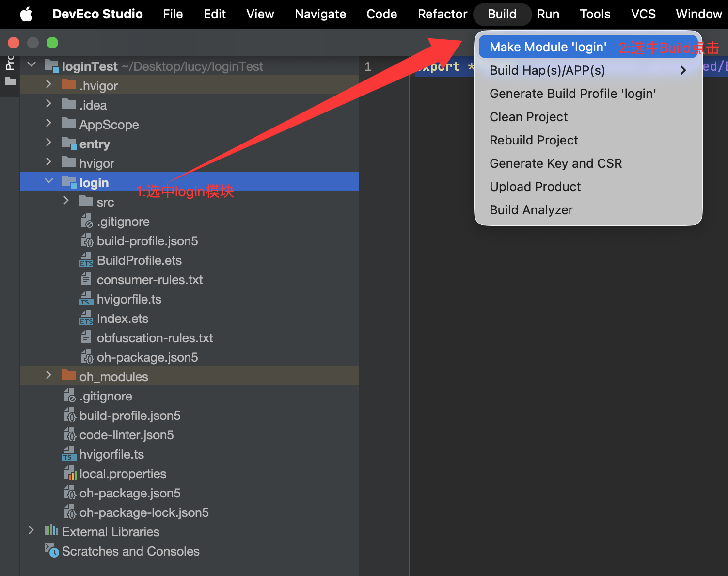Click the Build Hap(s)/APP(s) submenu arrow
Image resolution: width=728 pixels, height=576 pixels.
(x=683, y=70)
